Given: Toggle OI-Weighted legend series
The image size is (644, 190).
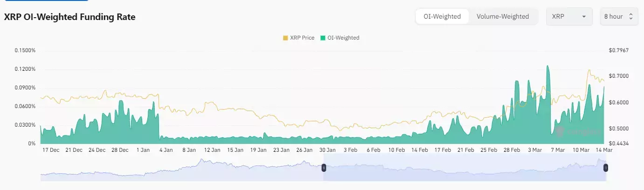Looking at the screenshot, I should [x=339, y=38].
